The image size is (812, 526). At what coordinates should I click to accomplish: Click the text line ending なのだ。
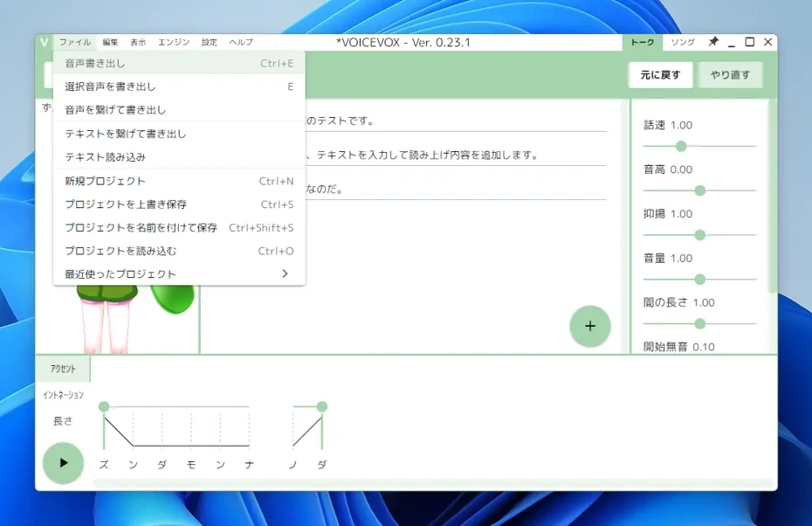tap(456, 189)
